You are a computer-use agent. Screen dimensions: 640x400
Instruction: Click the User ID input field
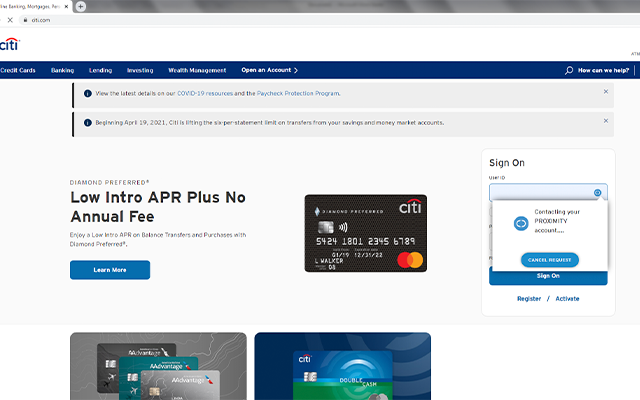[x=548, y=192]
